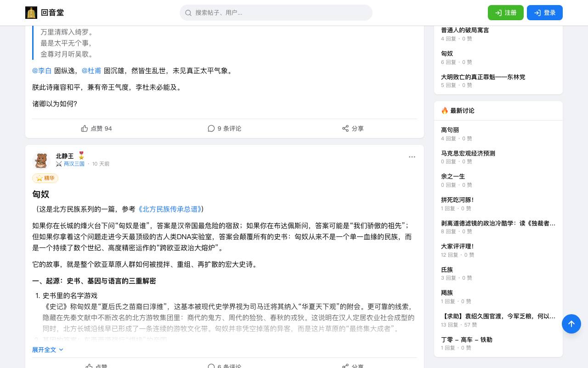588x368 pixels.
Task: Click the 回音堂 site logo icon
Action: pyautogui.click(x=31, y=13)
